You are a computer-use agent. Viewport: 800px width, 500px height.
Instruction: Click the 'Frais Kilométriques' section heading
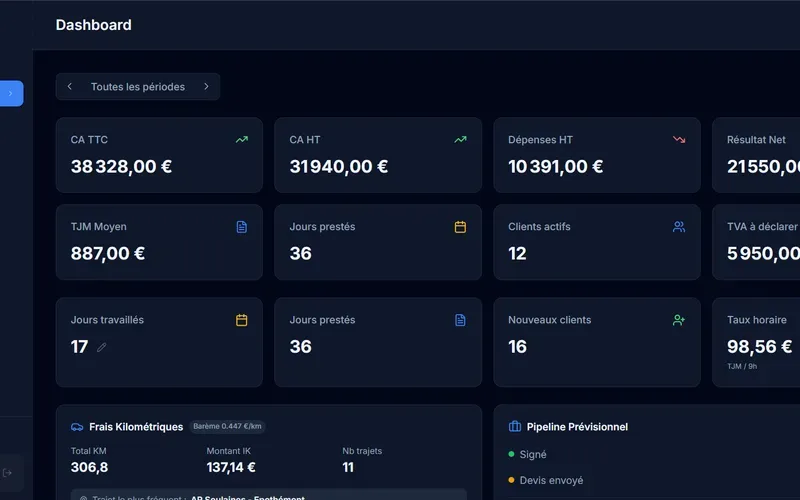[136, 427]
